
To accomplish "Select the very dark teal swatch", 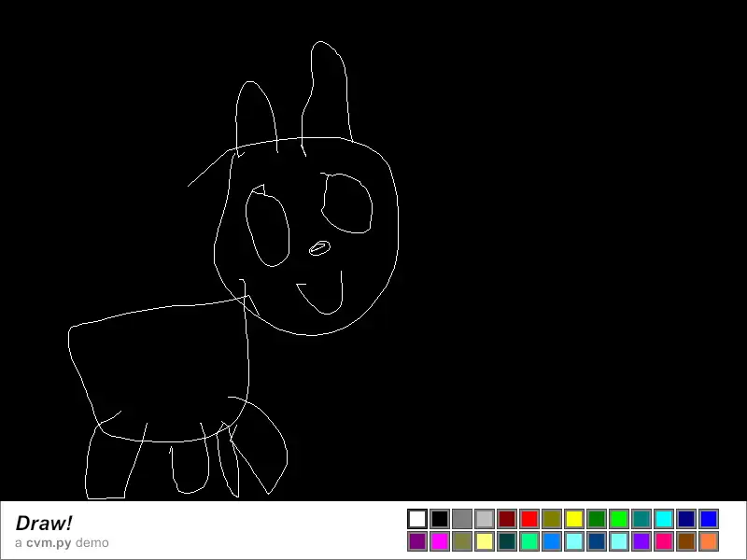I will click(507, 541).
